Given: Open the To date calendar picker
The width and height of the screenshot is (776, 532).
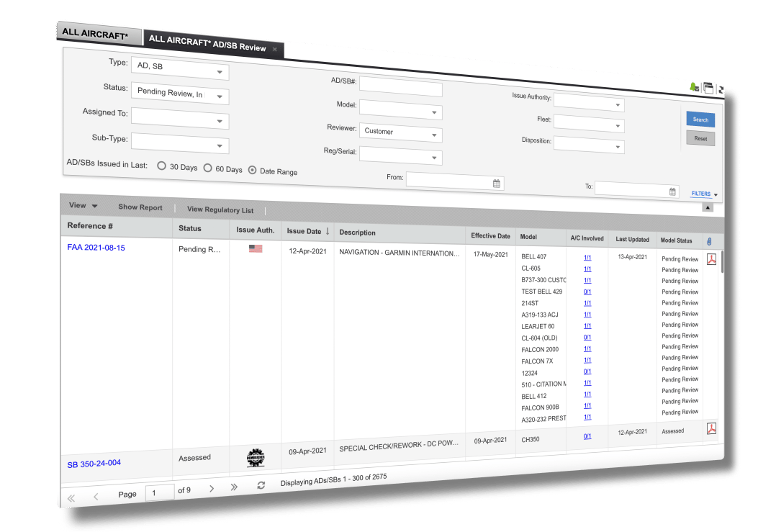Looking at the screenshot, I should (x=672, y=191).
